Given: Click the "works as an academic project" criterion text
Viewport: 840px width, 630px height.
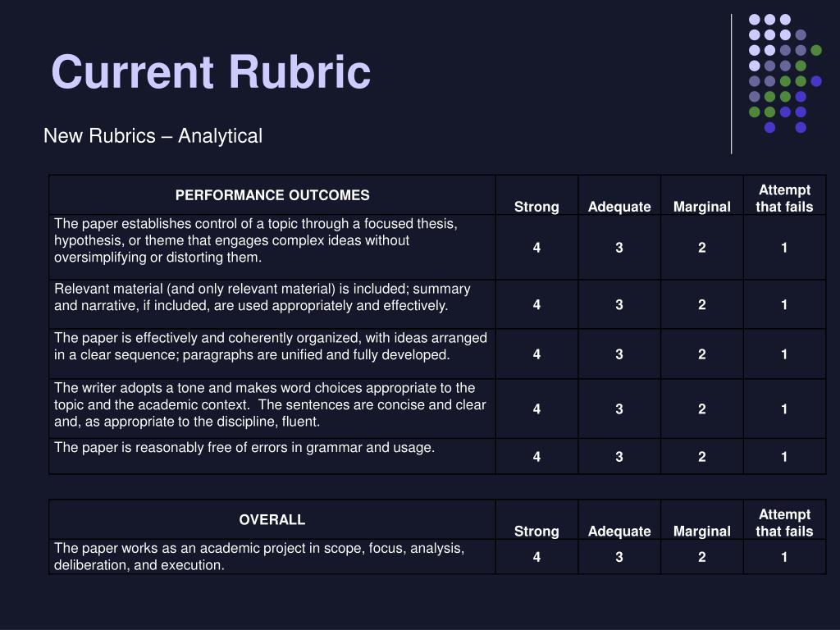Looking at the screenshot, I should click(x=259, y=556).
